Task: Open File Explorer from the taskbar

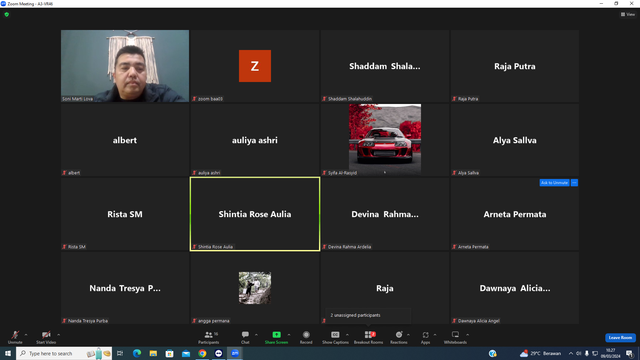Action: click(153, 353)
